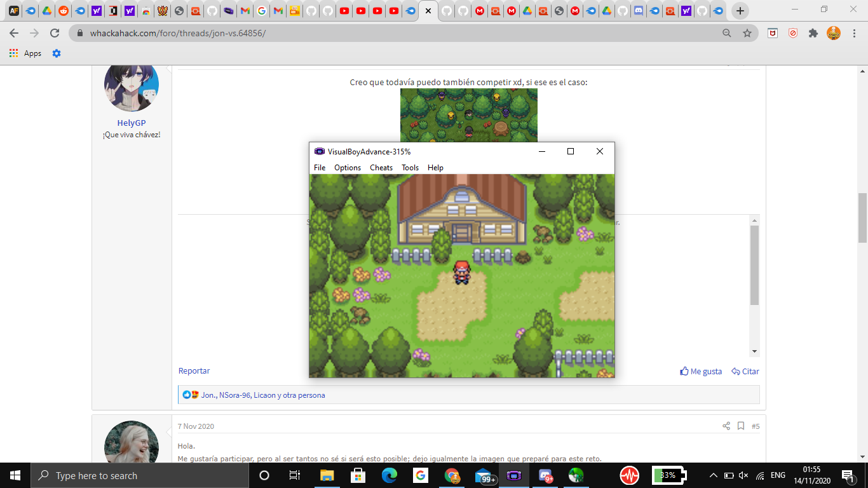Click the Citar reply link
Image resolution: width=868 pixels, height=488 pixels.
[x=745, y=372]
